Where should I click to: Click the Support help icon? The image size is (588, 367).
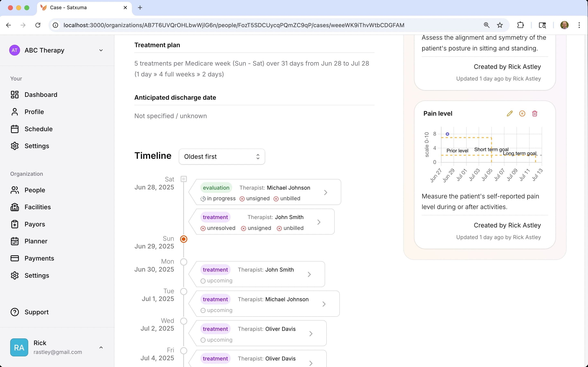click(15, 312)
